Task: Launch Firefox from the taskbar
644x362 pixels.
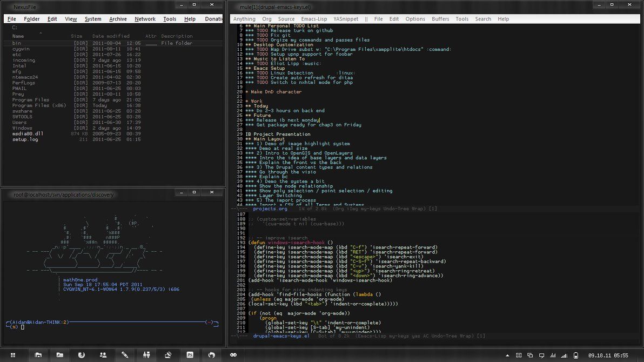Action: pyautogui.click(x=82, y=355)
